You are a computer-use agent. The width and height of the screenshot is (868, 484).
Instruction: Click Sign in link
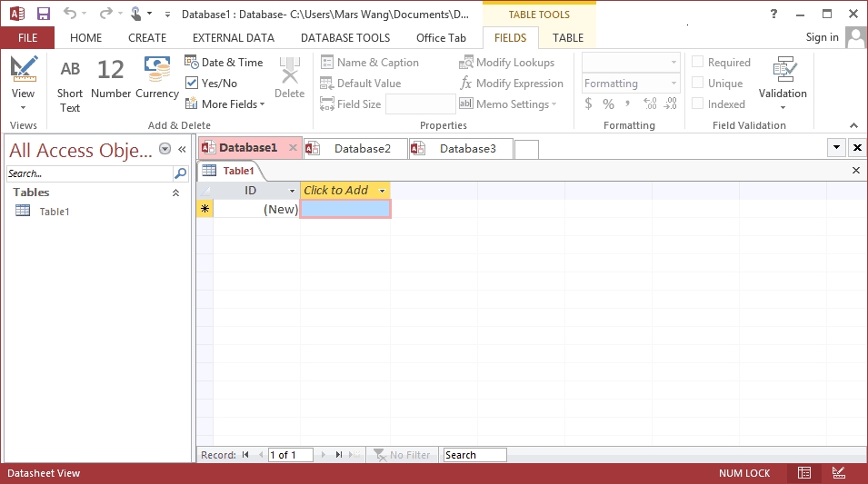pos(822,37)
